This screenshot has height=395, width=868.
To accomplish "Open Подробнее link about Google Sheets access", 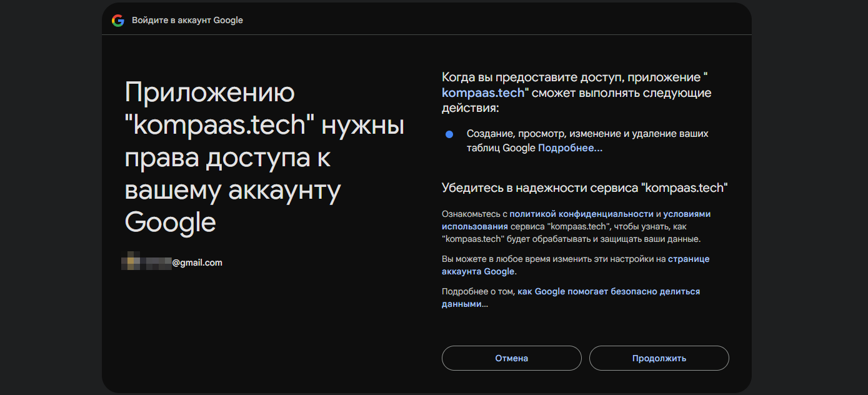I will pos(570,149).
